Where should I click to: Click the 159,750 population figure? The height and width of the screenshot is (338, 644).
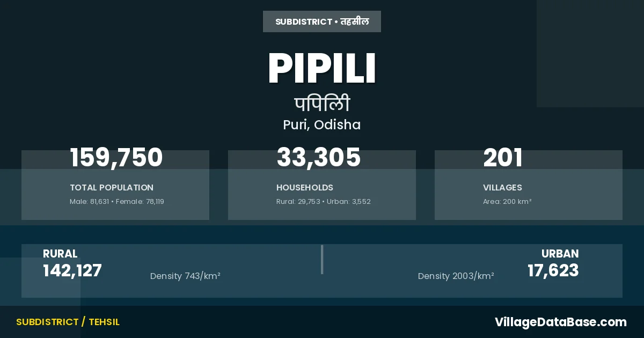tap(116, 158)
